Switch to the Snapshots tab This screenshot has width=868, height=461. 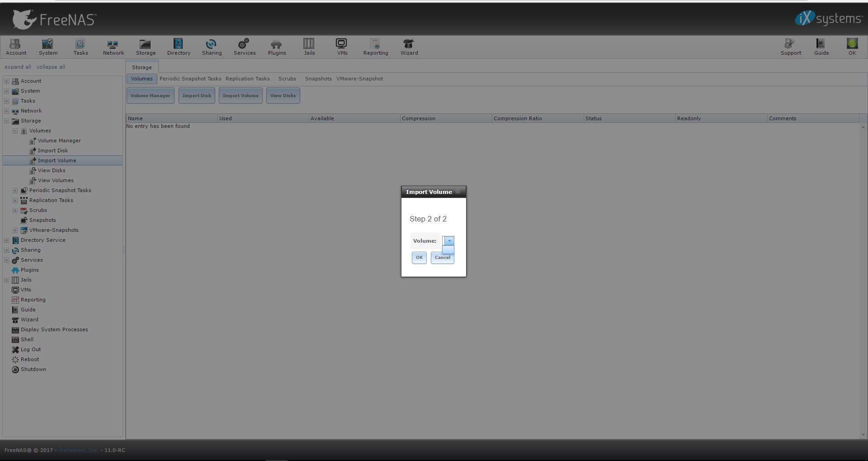[x=318, y=79]
